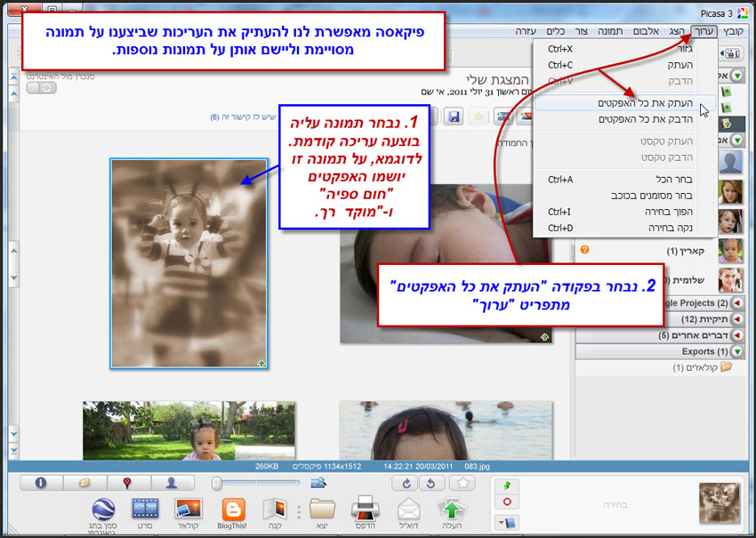Viewport: 756px width, 538px height.
Task: Collapse the people section green arrow
Action: [x=737, y=141]
